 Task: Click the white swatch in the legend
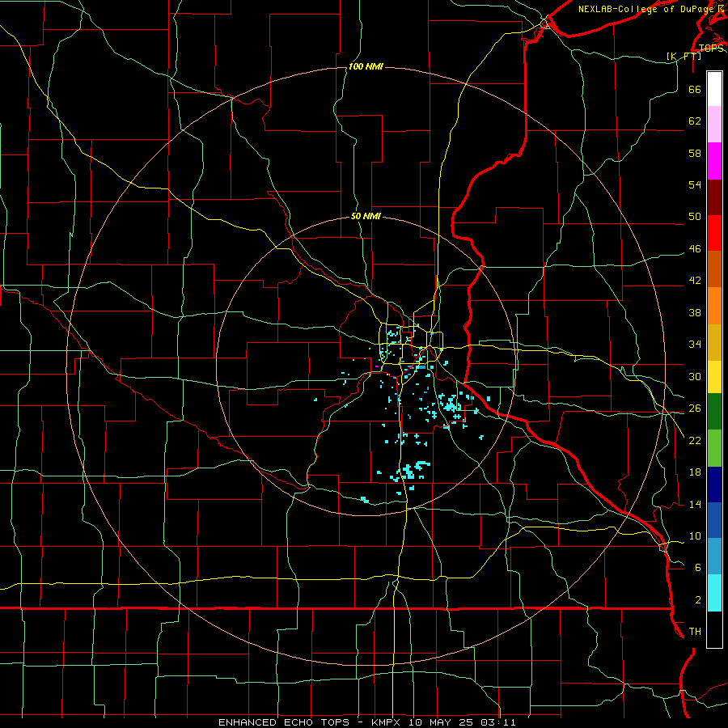click(x=714, y=89)
